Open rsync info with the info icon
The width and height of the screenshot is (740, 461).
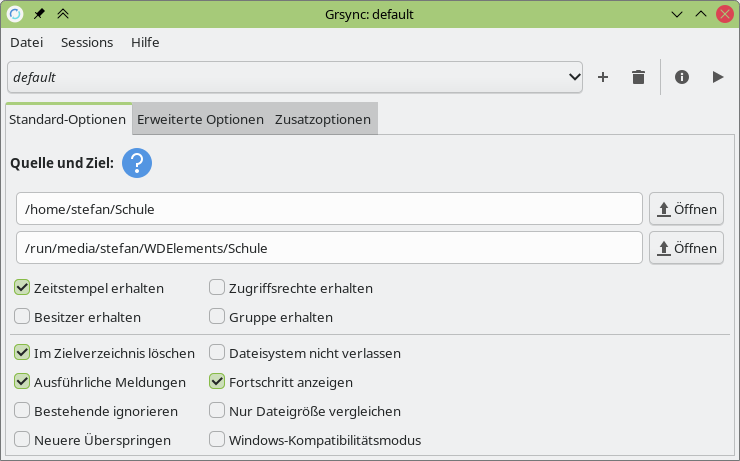tap(681, 77)
